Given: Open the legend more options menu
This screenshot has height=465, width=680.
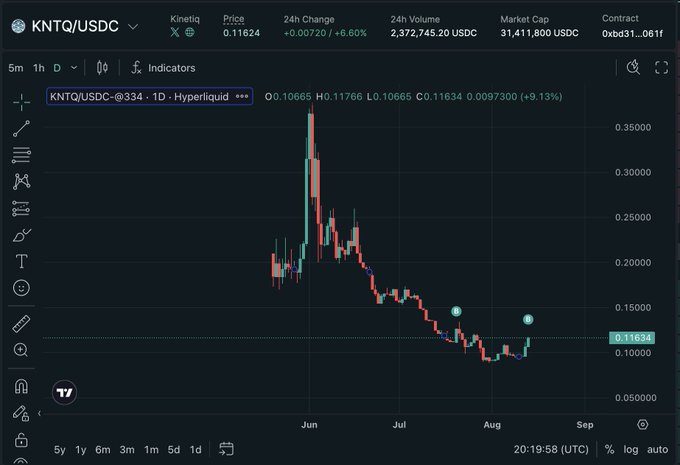Looking at the screenshot, I should tap(242, 96).
